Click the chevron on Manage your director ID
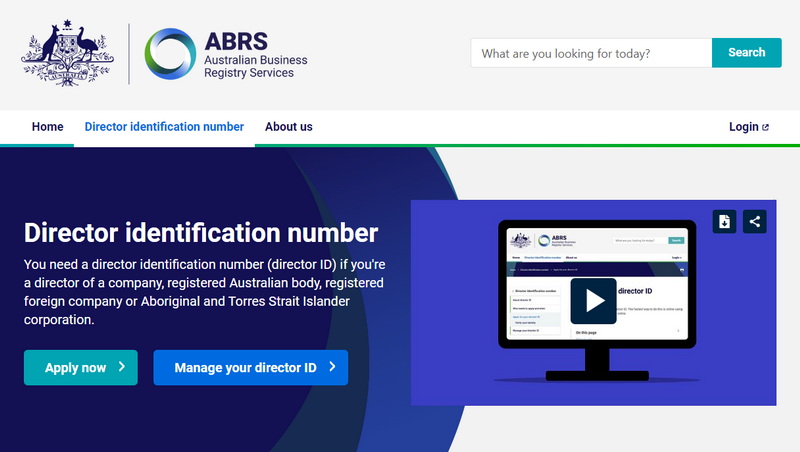800x452 pixels. pos(332,366)
